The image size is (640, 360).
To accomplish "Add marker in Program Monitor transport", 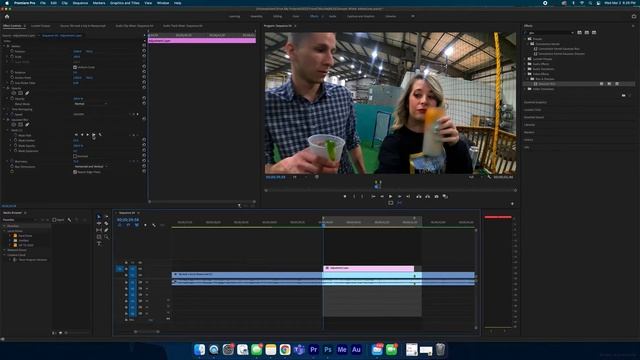I will click(345, 196).
